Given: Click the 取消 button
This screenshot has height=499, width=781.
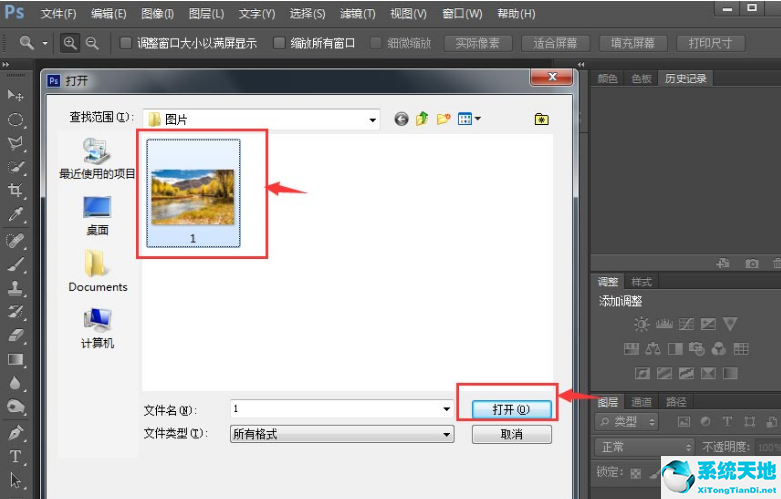Looking at the screenshot, I should point(512,434).
